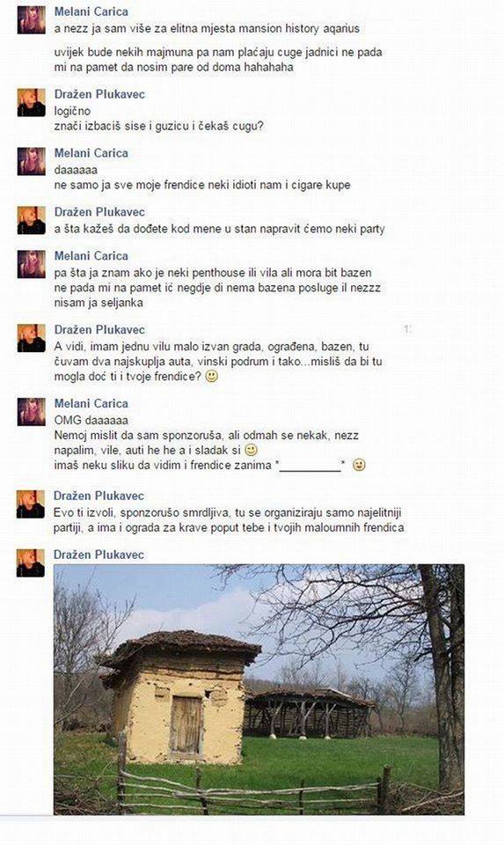Image resolution: width=504 pixels, height=845 pixels.
Task: Click Dražen Plukavec name above 'A vidi, imam'
Action: [x=99, y=329]
